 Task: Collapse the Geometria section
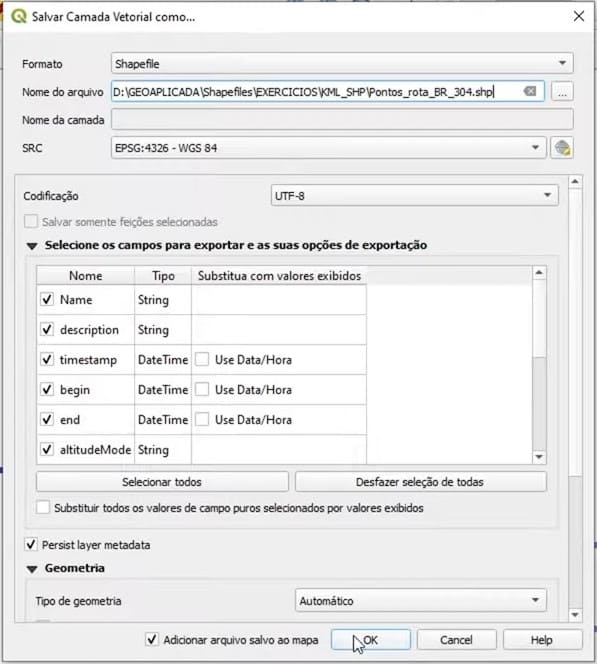pyautogui.click(x=32, y=569)
